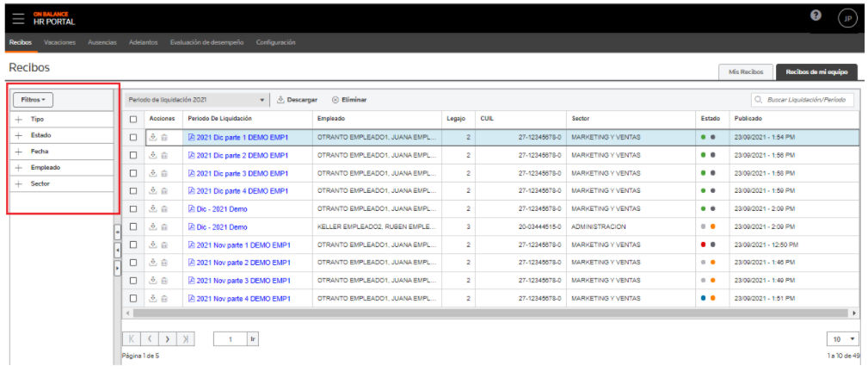Download the 2021 Dic parte 4 receipt icon
This screenshot has width=868, height=372.
click(153, 190)
